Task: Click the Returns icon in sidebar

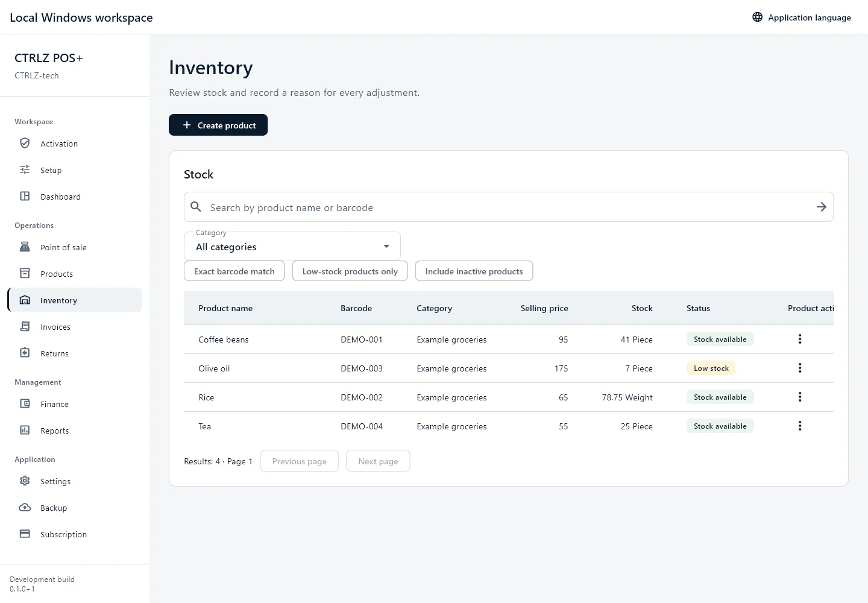Action: click(25, 353)
